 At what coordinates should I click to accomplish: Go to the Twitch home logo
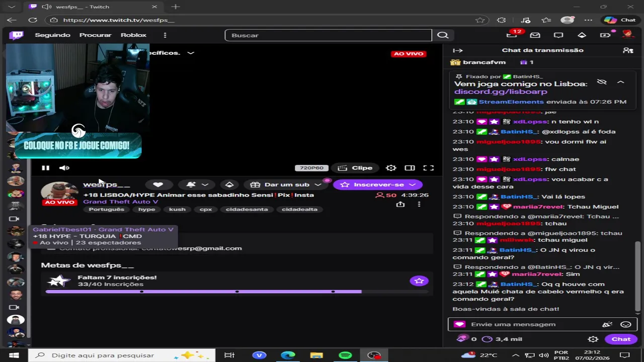[x=16, y=35]
